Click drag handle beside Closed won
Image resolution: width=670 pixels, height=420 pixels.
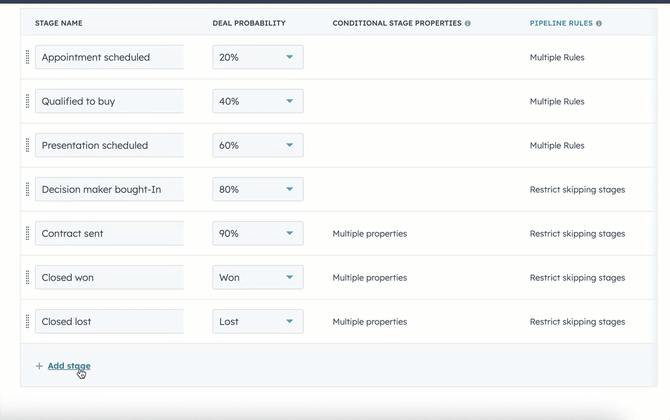click(27, 278)
